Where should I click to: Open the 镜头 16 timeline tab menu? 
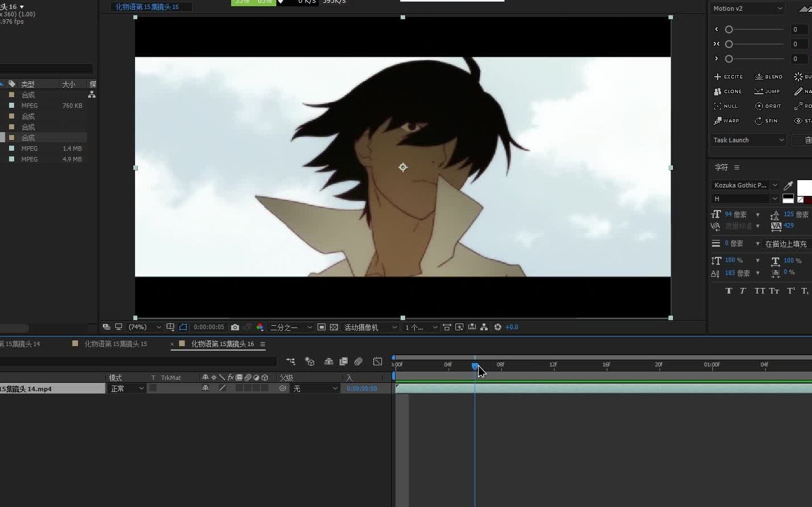(263, 344)
